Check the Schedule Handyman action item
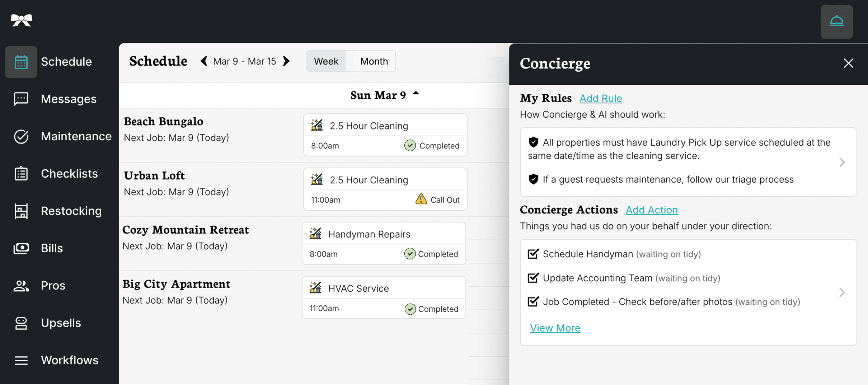The height and width of the screenshot is (385, 868). pos(532,254)
